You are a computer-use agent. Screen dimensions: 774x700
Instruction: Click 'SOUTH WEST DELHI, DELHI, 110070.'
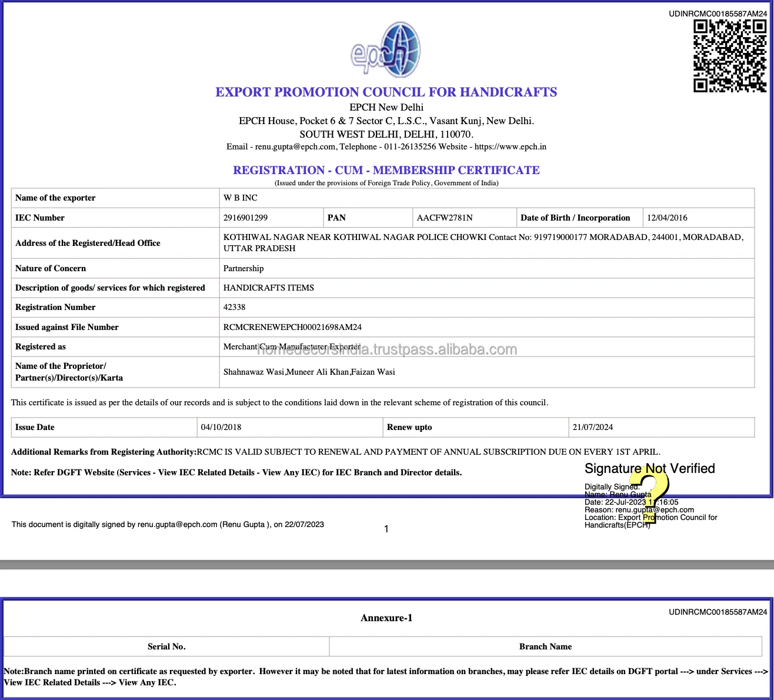coord(386,134)
